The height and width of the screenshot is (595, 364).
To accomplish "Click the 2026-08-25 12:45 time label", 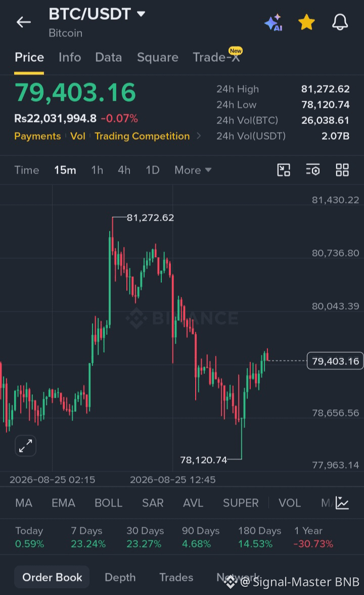I will pyautogui.click(x=172, y=480).
